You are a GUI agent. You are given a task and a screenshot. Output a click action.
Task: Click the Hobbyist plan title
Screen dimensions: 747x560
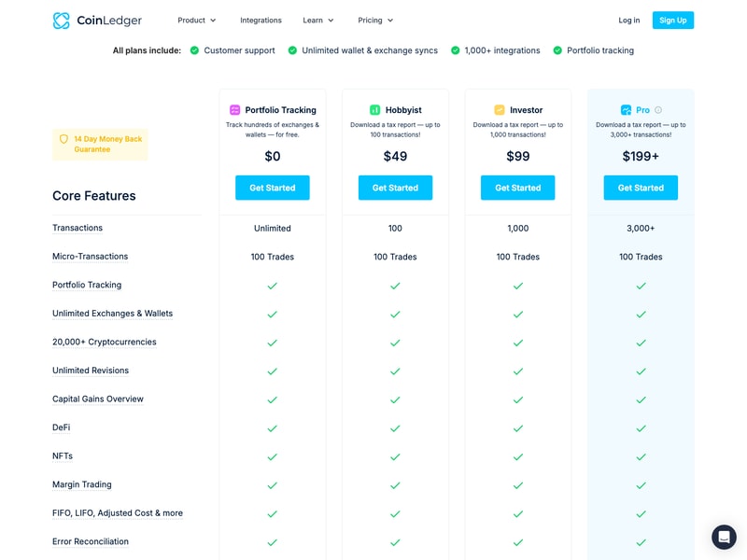coord(403,110)
